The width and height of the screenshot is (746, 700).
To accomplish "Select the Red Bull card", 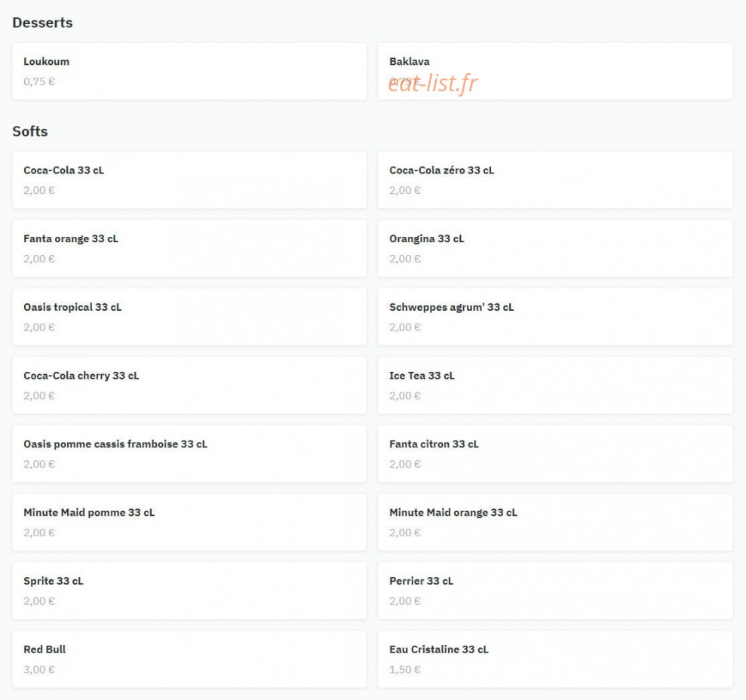I will pyautogui.click(x=189, y=659).
